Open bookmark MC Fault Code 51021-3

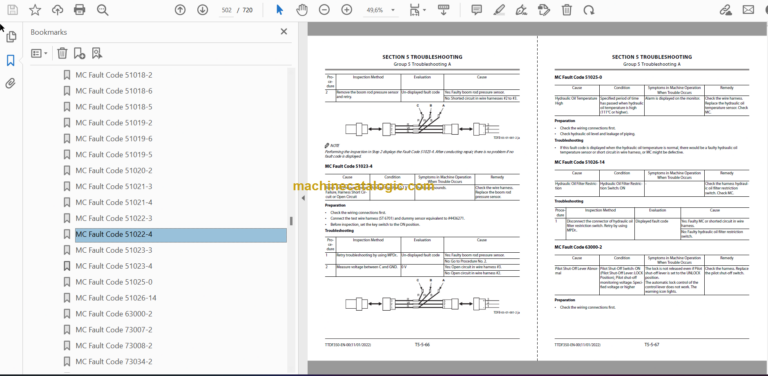114,187
